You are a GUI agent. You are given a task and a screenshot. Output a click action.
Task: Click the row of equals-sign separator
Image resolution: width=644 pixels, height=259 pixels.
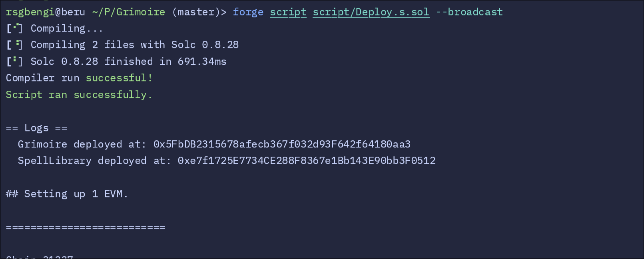(x=85, y=227)
